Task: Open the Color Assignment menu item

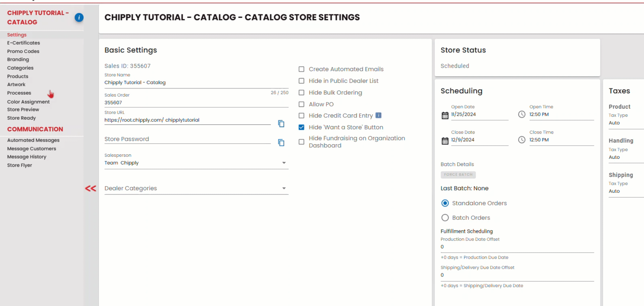Action: [x=28, y=102]
